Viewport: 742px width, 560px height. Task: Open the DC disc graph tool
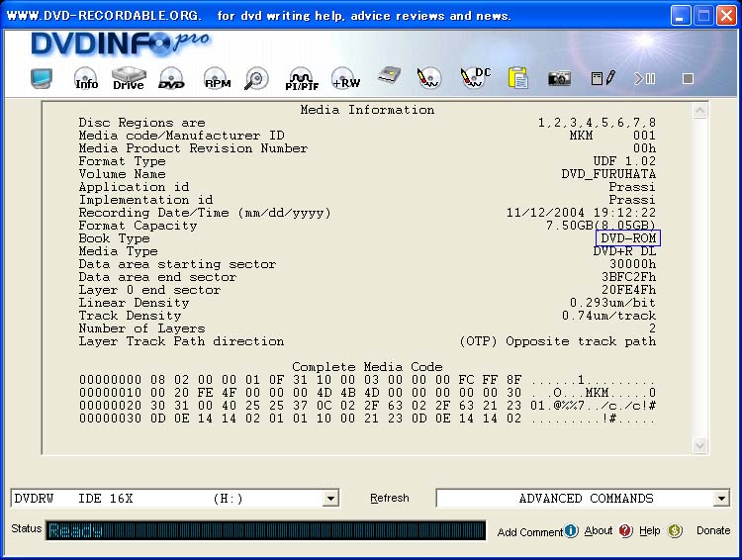pyautogui.click(x=475, y=77)
